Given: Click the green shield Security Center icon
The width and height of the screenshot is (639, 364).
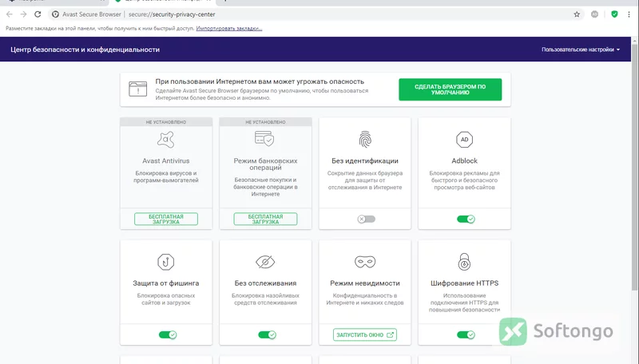Looking at the screenshot, I should point(614,14).
